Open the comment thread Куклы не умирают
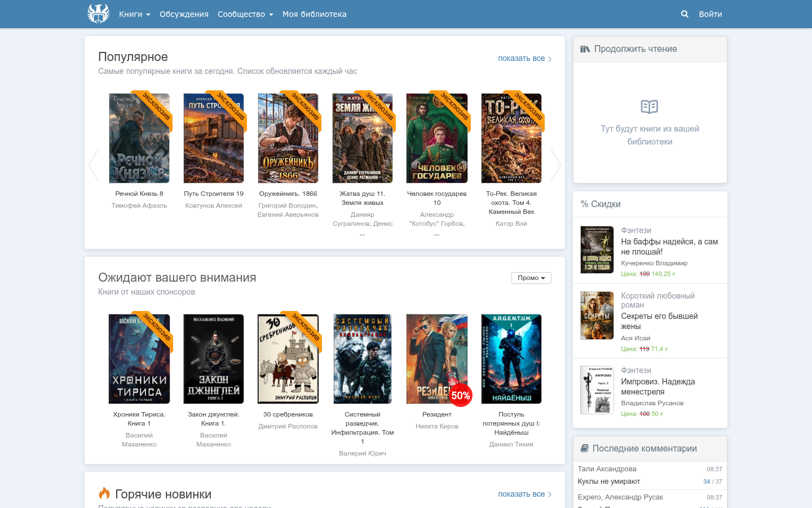Viewport: 812px width, 508px height. coord(609,481)
